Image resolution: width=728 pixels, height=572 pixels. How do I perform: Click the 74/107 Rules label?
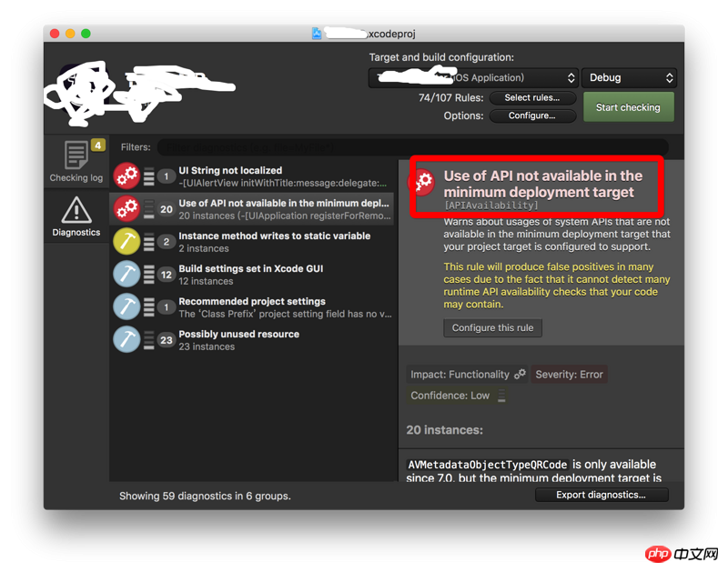pyautogui.click(x=450, y=98)
